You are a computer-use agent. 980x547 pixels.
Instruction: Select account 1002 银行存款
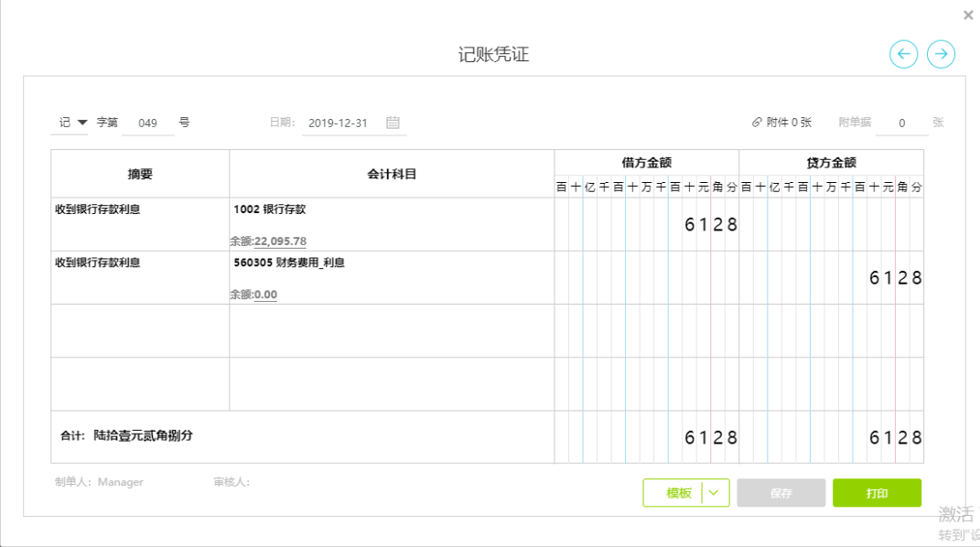coord(270,209)
